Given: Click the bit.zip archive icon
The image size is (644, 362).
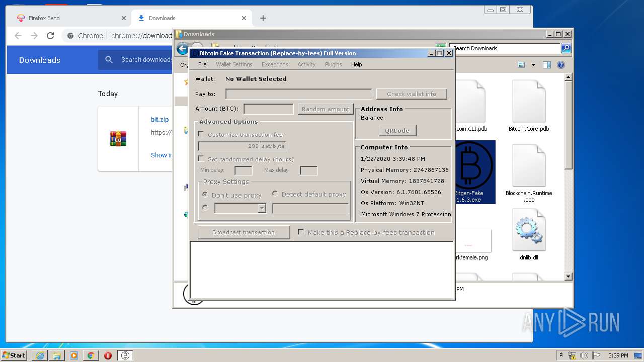Looking at the screenshot, I should (x=118, y=139).
